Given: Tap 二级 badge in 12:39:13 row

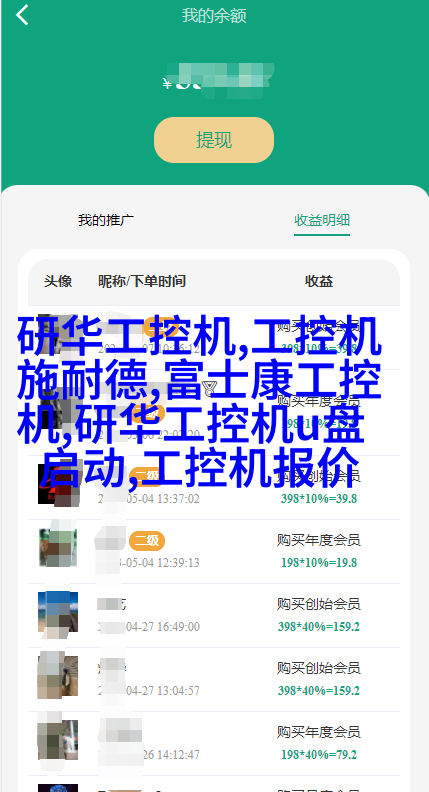Looking at the screenshot, I should [x=147, y=541].
